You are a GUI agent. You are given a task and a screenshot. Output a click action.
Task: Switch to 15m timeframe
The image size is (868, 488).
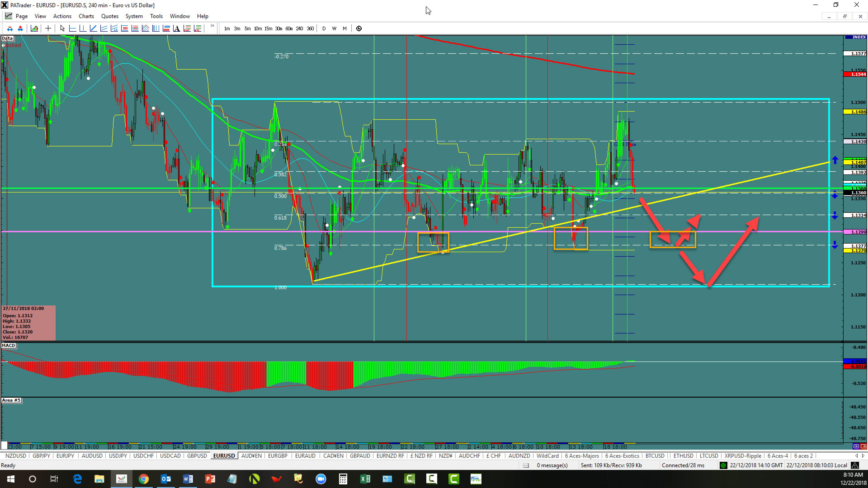tap(268, 29)
